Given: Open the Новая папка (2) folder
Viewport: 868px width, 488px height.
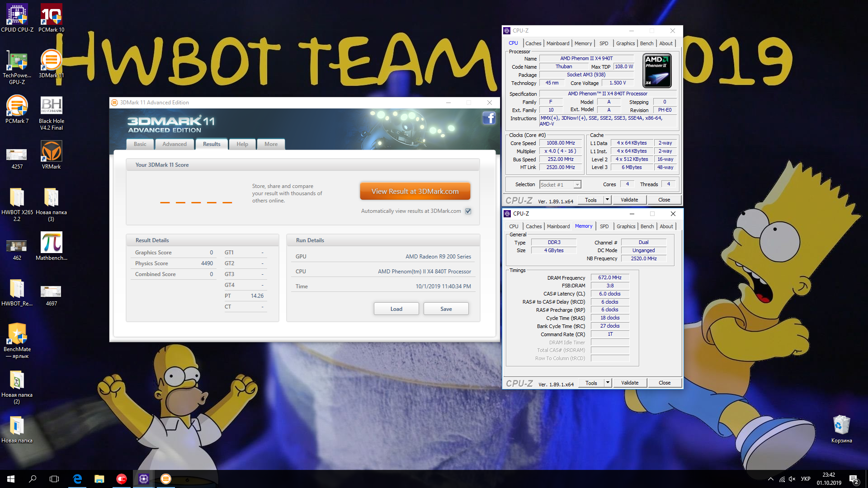Looking at the screenshot, I should [17, 387].
